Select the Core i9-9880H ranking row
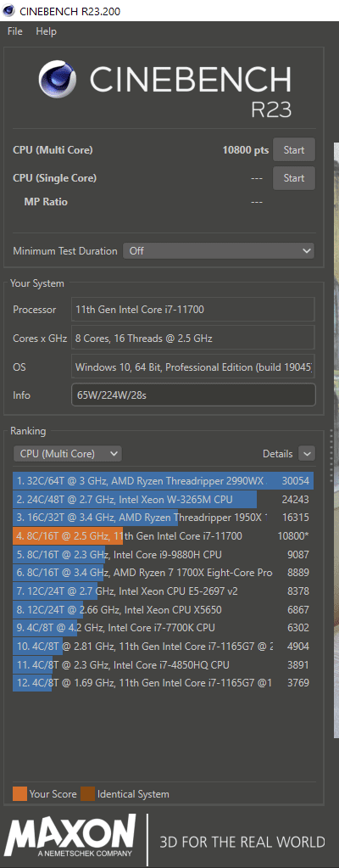The height and width of the screenshot is (868, 339). click(x=164, y=554)
